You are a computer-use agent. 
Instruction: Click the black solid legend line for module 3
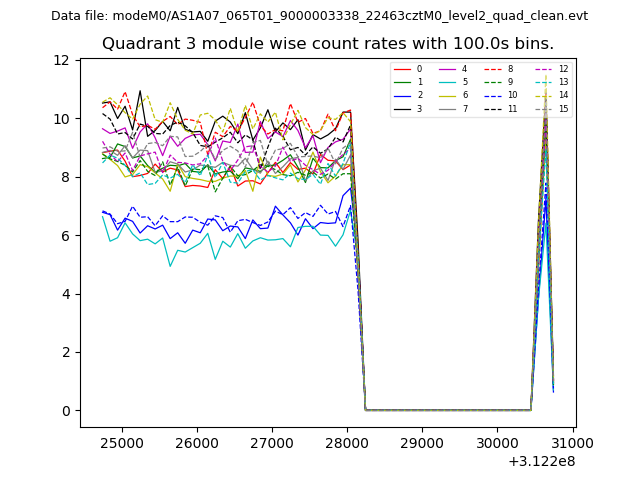tap(402, 108)
